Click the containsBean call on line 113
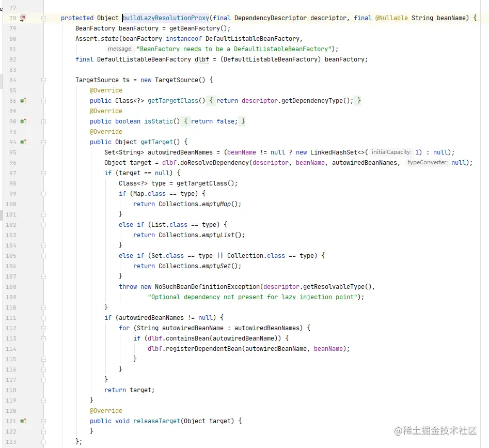This screenshot has height=448, width=489. [187, 338]
